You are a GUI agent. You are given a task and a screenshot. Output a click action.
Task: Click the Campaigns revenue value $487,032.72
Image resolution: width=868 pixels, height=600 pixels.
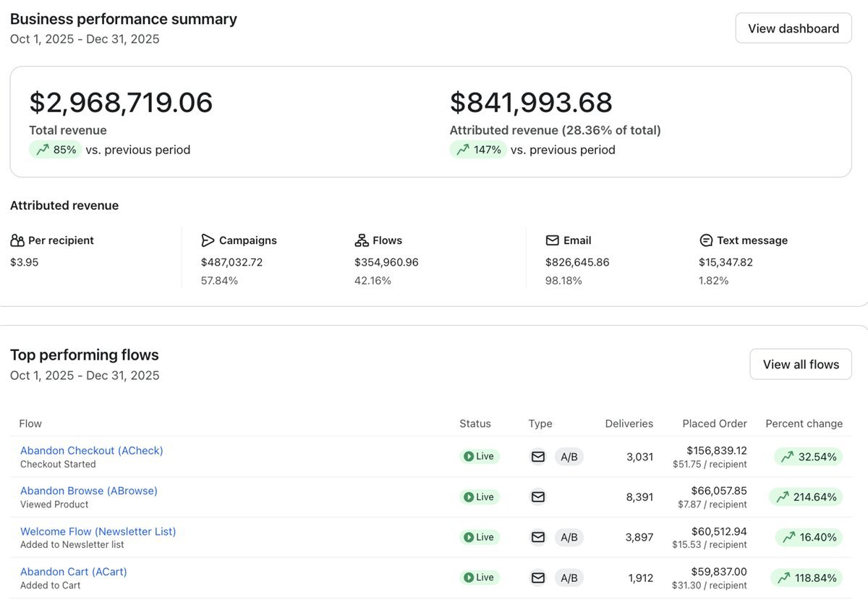pyautogui.click(x=232, y=262)
